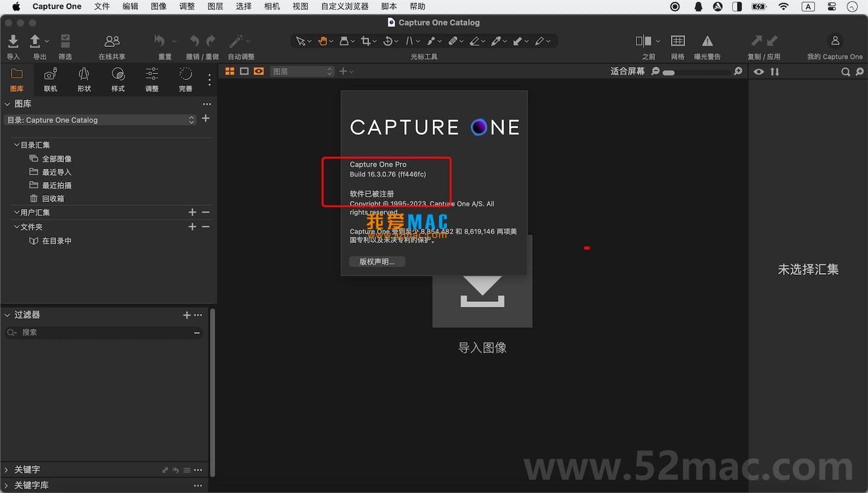Click the minus button beside 文件夹

coord(206,227)
